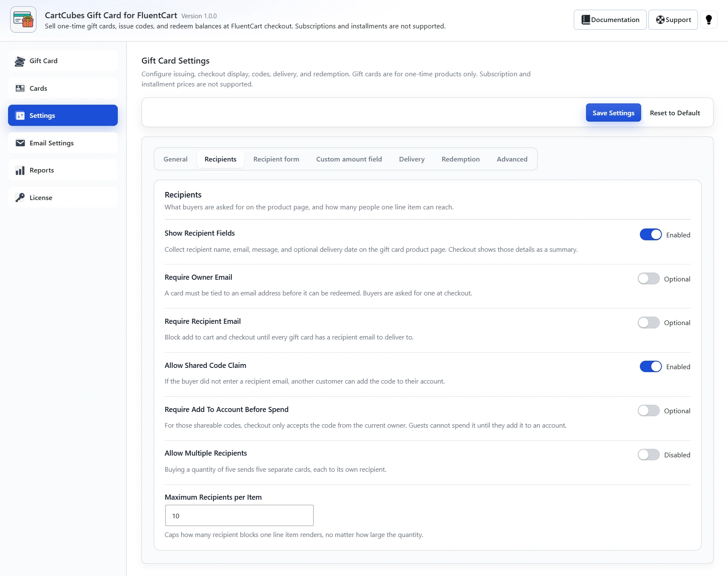Open Cards in the sidebar

pos(63,88)
